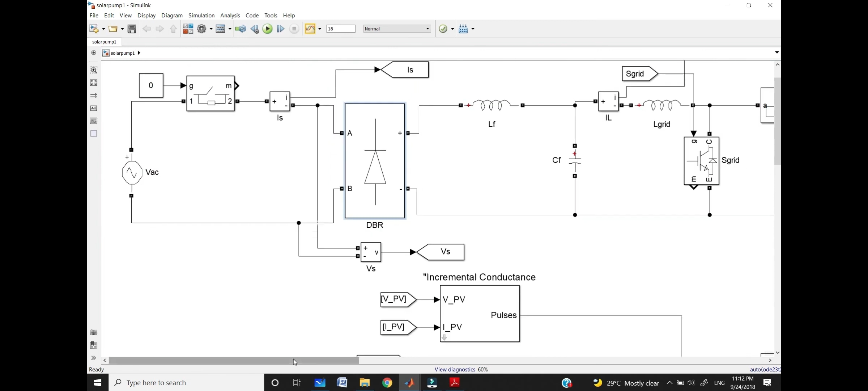Open the Simulation menu

tap(201, 15)
